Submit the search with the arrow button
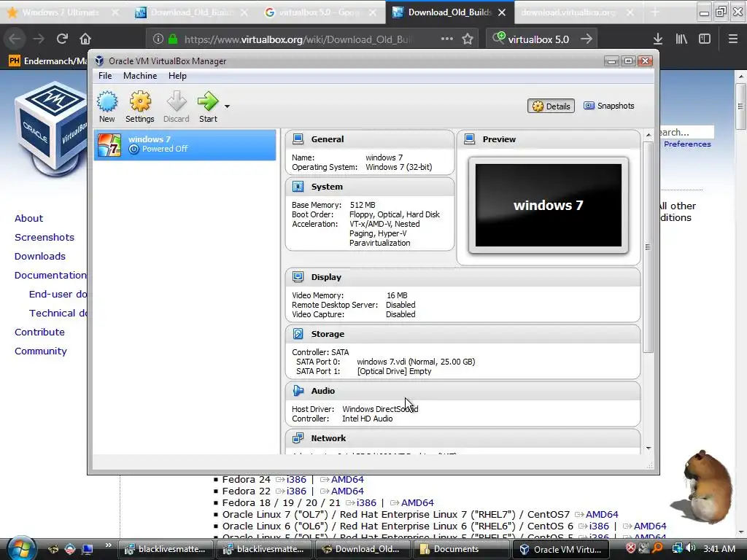 point(587,39)
